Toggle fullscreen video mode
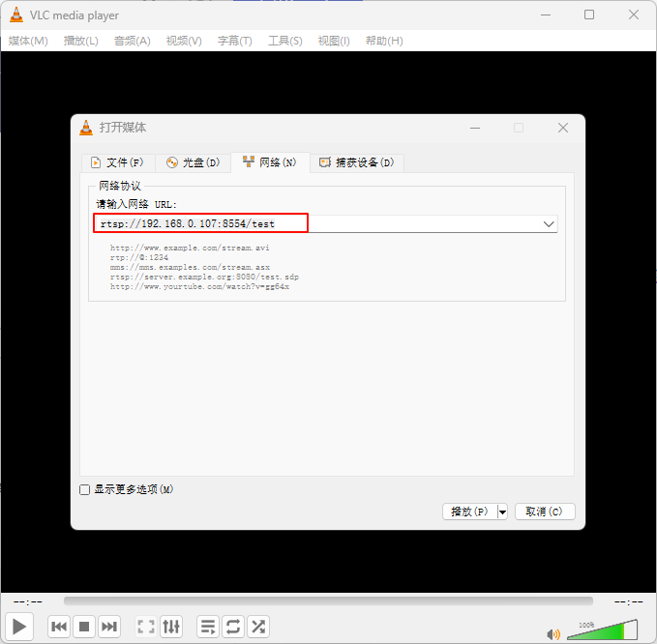Image resolution: width=657 pixels, height=644 pixels. [146, 627]
